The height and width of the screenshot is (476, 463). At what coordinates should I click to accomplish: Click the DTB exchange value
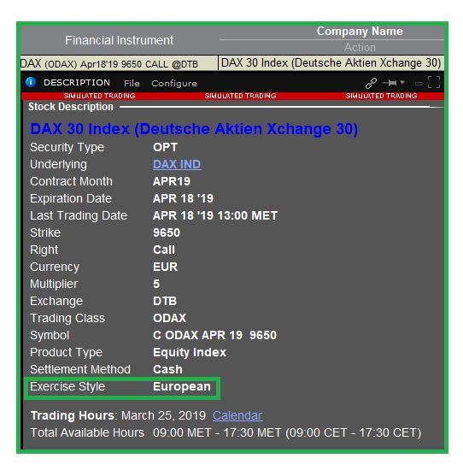[x=165, y=301]
